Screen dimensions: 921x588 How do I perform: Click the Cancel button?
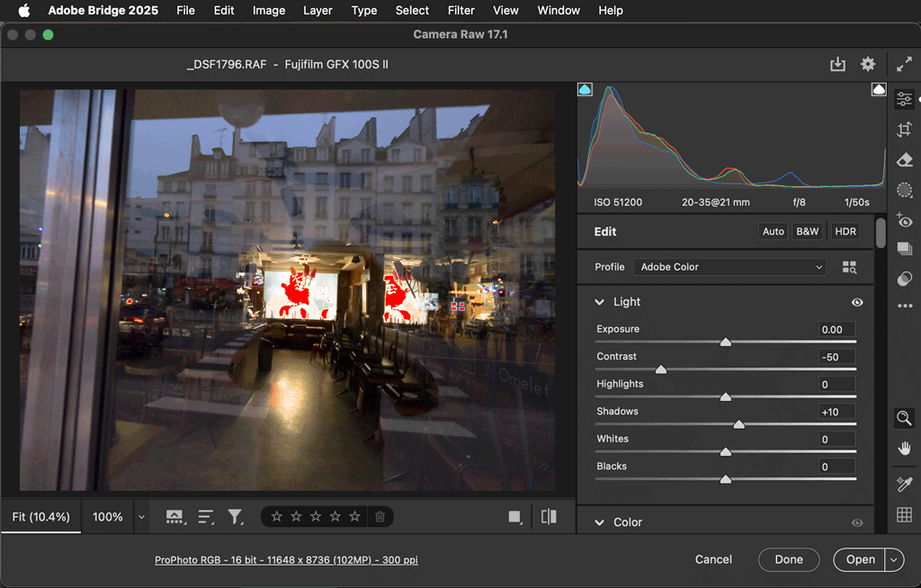713,560
